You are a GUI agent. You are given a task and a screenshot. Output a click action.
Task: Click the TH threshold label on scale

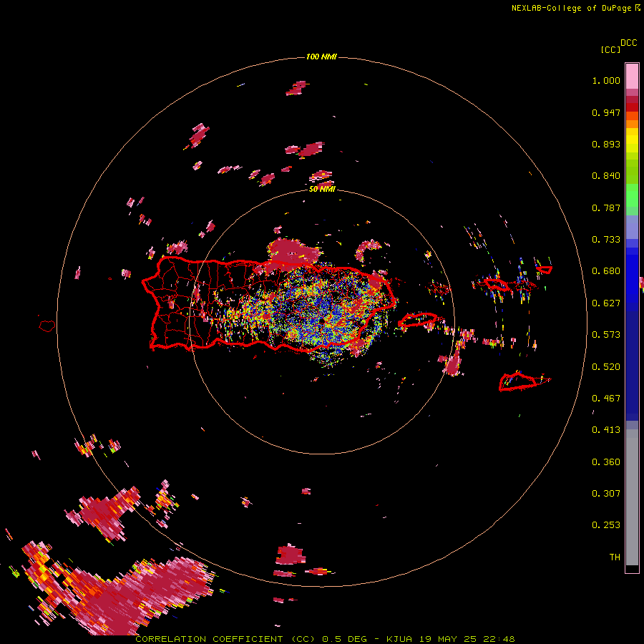[615, 557]
